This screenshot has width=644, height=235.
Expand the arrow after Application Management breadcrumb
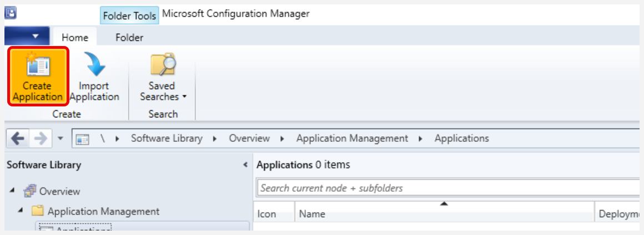421,139
